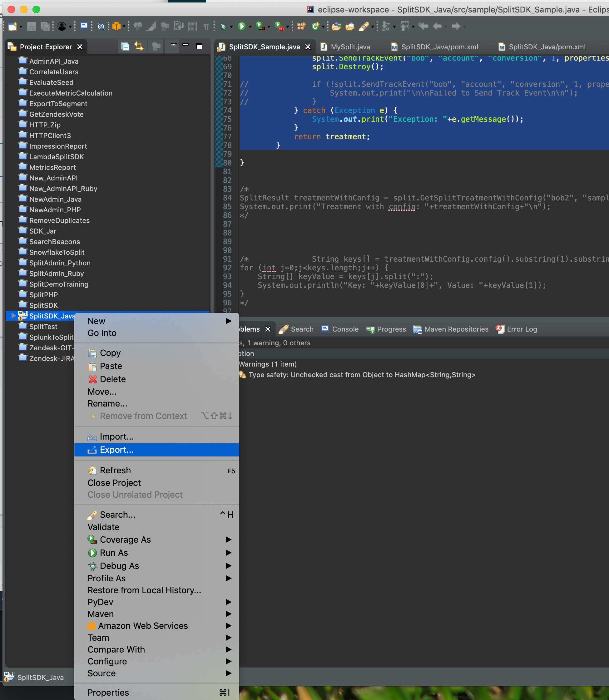Click the Run with Coverage toolbar icon
This screenshot has width=609, height=700.
260,26
